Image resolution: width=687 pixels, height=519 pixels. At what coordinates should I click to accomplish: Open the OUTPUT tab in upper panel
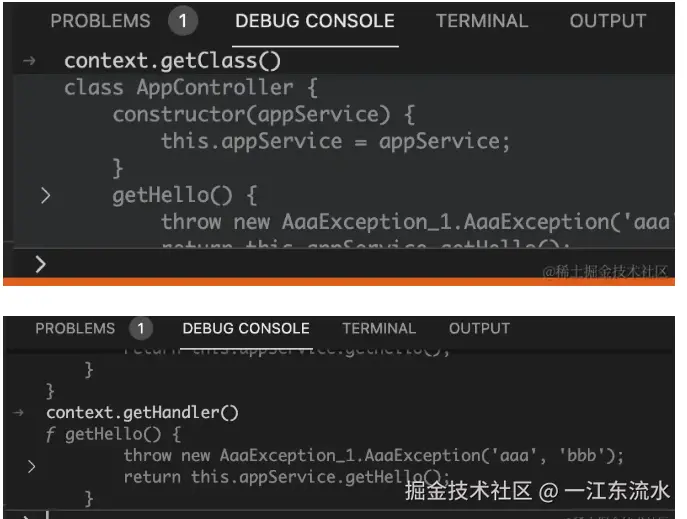click(x=608, y=21)
